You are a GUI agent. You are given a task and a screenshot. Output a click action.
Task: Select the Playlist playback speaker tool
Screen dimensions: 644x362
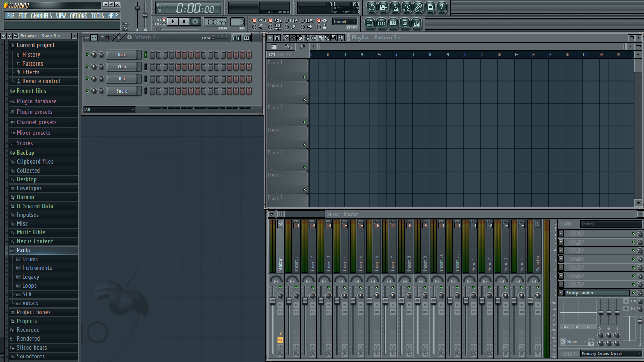pyautogui.click(x=341, y=38)
